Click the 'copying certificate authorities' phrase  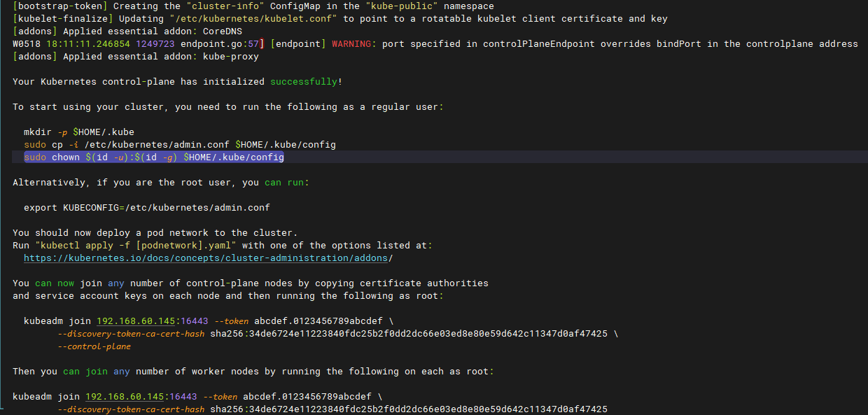(x=402, y=283)
